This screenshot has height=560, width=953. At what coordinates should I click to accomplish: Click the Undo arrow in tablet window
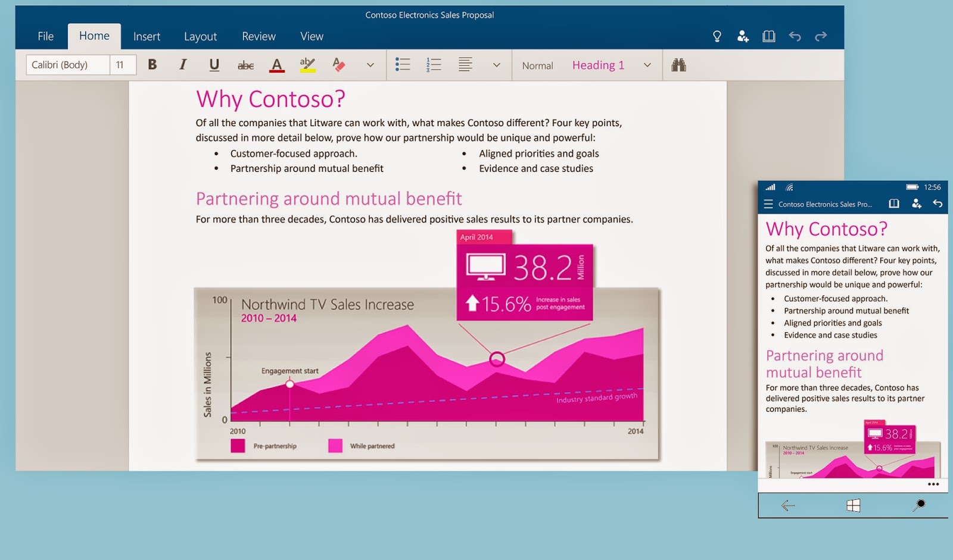[x=795, y=36]
